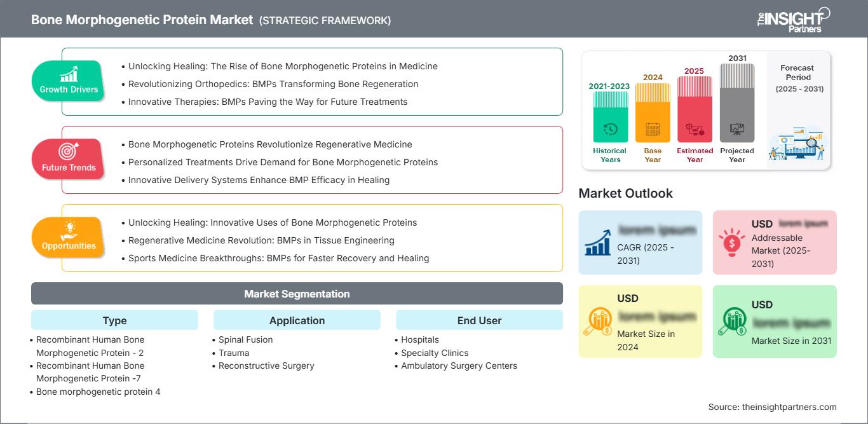Click the Estimated Year gears icon
Image resolution: width=868 pixels, height=424 pixels.
click(x=695, y=129)
